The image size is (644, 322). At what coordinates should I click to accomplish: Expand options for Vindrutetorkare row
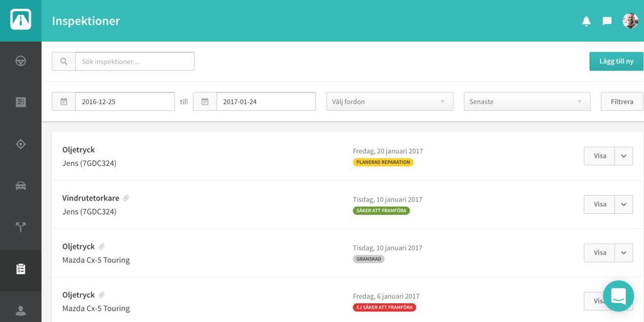pyautogui.click(x=624, y=204)
